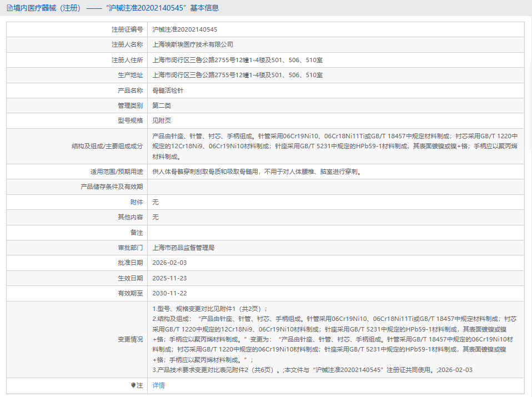532x397 pixels.
Task: Click the expiry date 2030-11-22
Action: (169, 293)
